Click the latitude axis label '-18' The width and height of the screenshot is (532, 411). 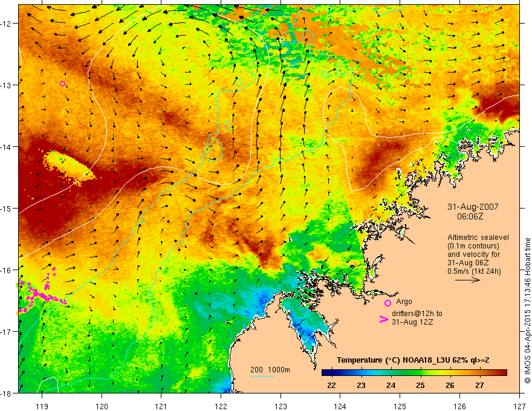[6, 393]
